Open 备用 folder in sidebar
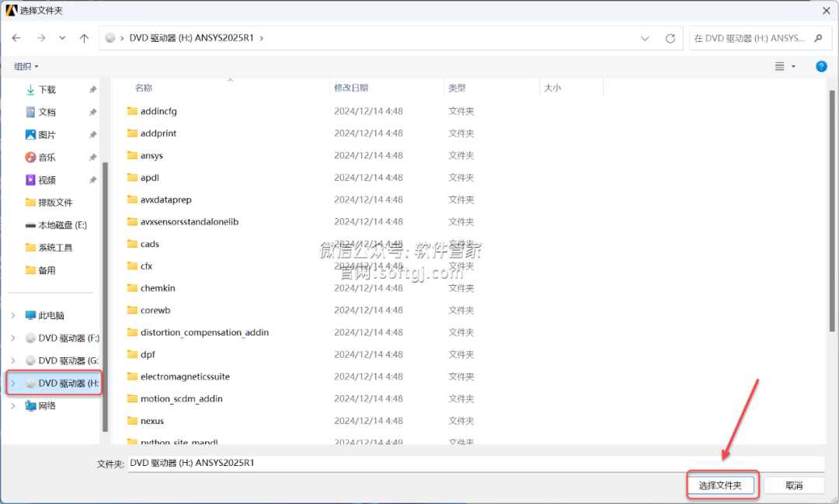This screenshot has height=504, width=839. point(47,270)
